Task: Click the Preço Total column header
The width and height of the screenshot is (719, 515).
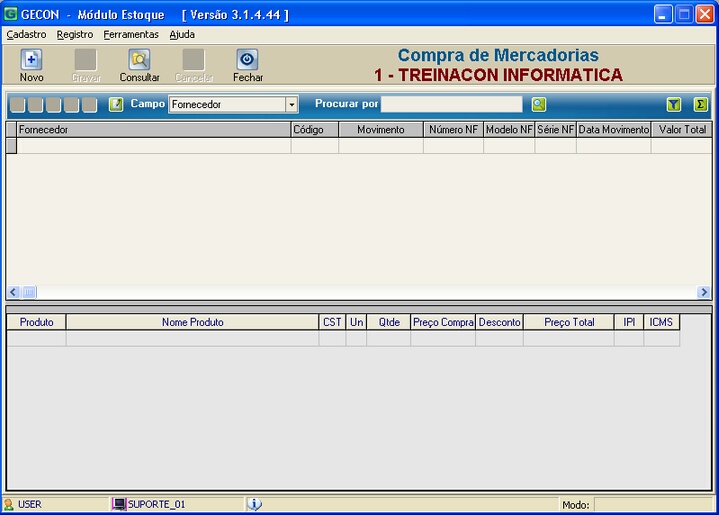Action: tap(569, 322)
